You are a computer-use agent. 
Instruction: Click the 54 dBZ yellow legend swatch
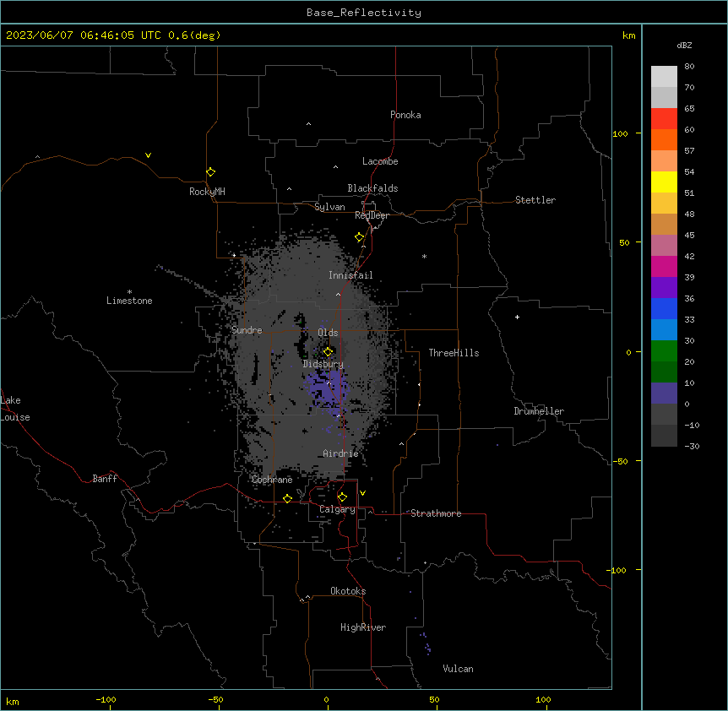664,182
